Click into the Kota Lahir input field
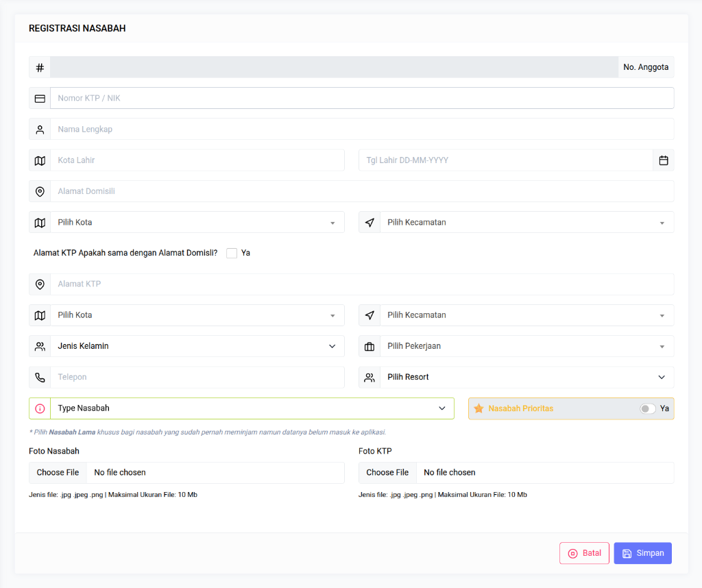This screenshot has height=588, width=702. [197, 160]
